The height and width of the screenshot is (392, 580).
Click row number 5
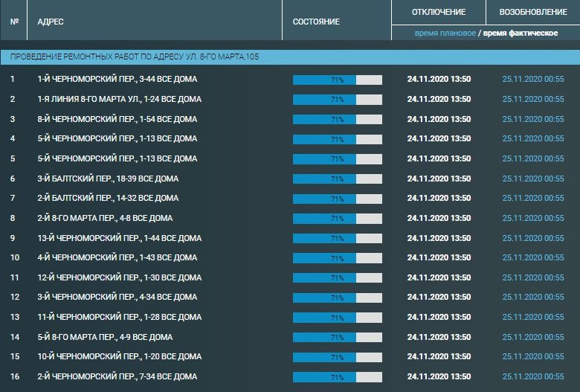[x=13, y=158]
